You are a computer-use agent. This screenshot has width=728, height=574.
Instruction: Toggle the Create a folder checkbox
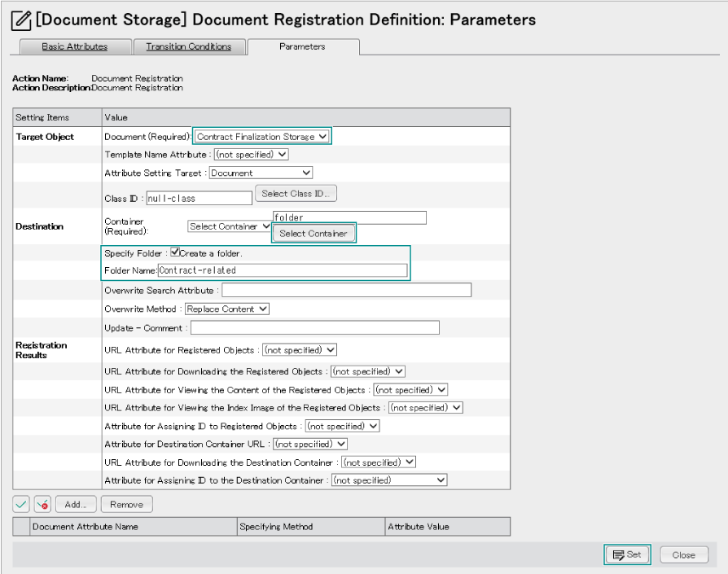pyautogui.click(x=175, y=252)
